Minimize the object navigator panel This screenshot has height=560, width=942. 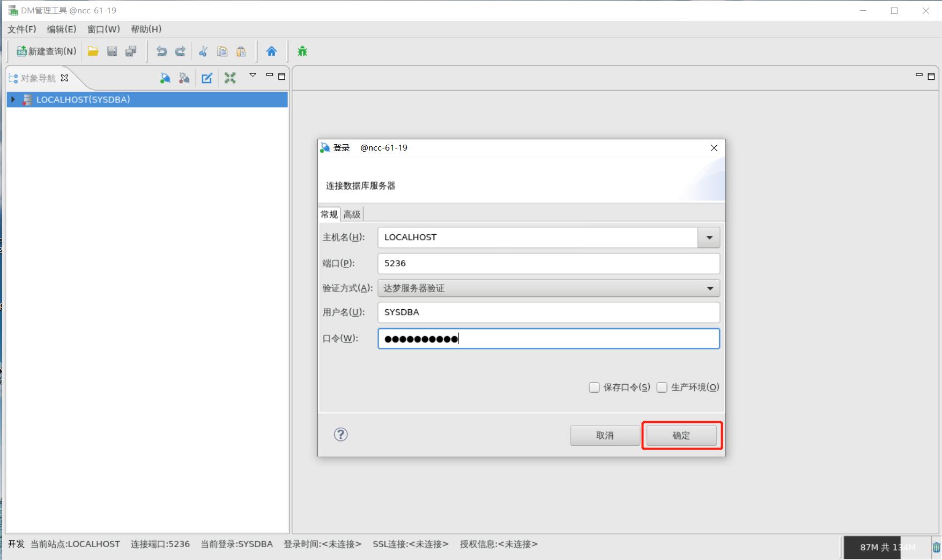tap(270, 75)
